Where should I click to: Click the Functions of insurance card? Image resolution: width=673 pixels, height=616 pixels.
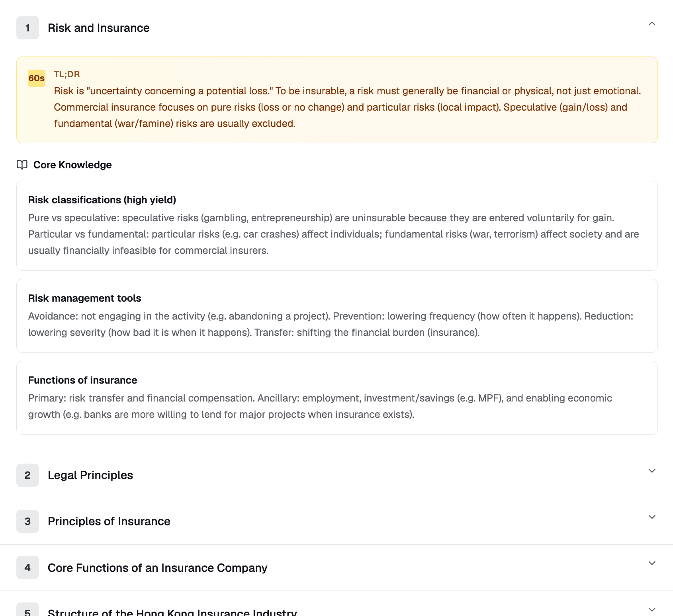pos(337,398)
